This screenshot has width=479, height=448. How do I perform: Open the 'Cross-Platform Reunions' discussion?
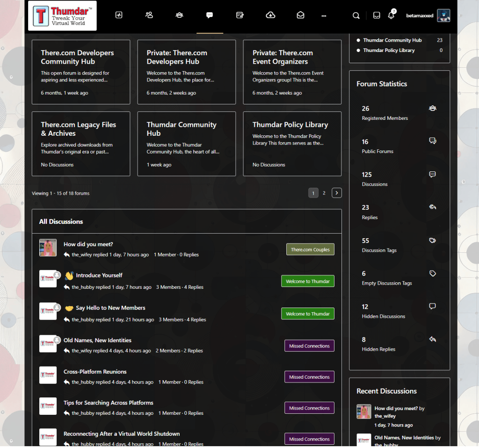95,372
